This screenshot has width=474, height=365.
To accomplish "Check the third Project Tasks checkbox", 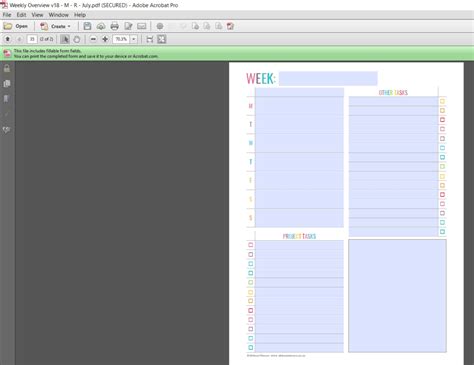I will coord(251,264).
